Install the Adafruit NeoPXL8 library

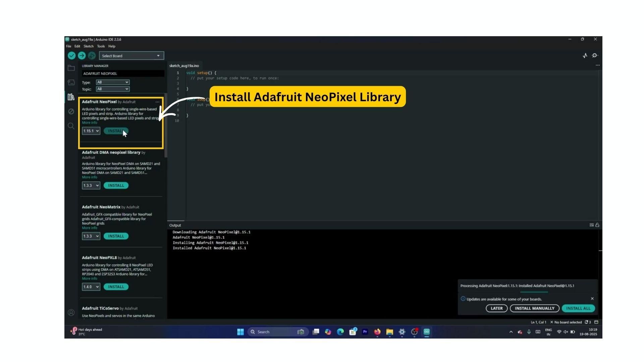[116, 287]
